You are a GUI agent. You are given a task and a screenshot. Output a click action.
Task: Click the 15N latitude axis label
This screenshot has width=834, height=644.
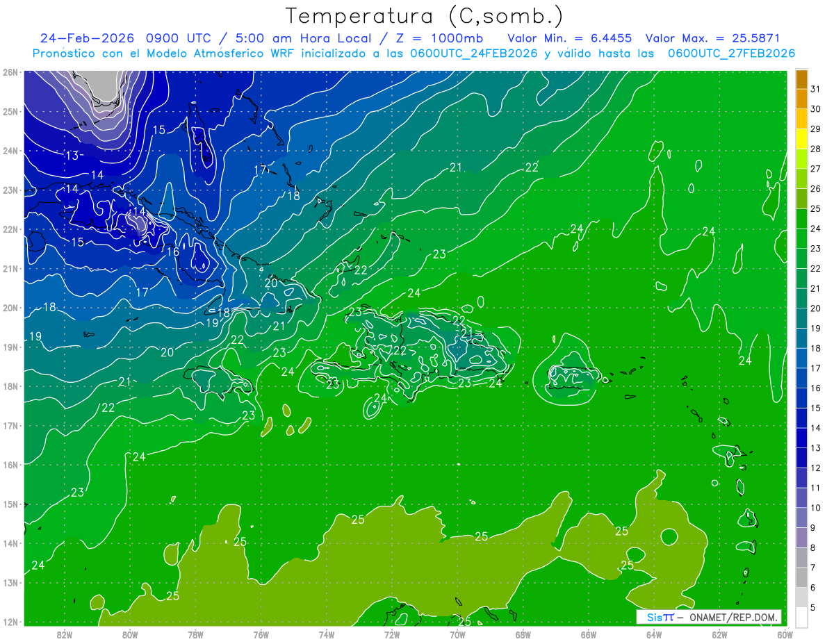(x=10, y=504)
